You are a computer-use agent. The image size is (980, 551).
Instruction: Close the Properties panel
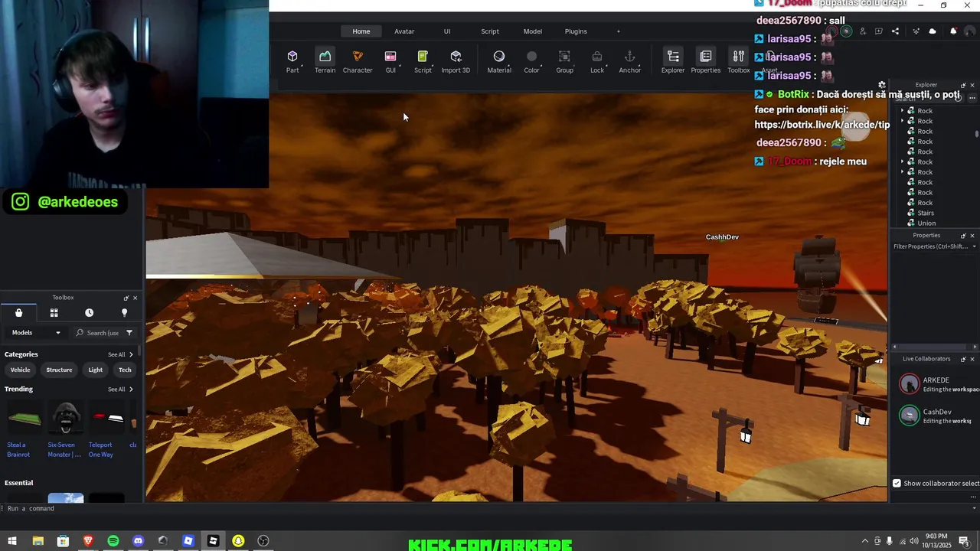972,236
